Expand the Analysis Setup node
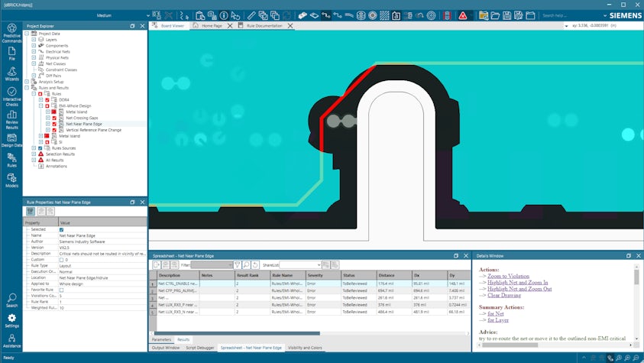This screenshot has height=363, width=644. pyautogui.click(x=27, y=82)
